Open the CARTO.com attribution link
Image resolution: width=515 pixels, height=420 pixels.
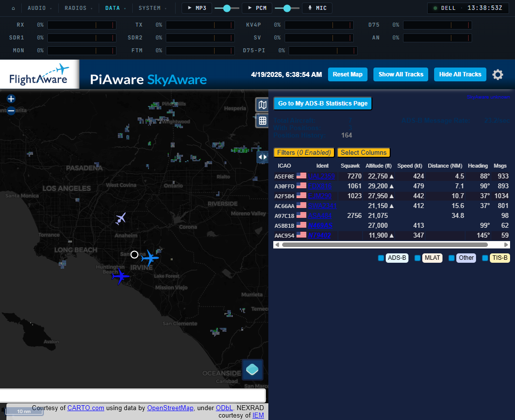tap(86, 408)
